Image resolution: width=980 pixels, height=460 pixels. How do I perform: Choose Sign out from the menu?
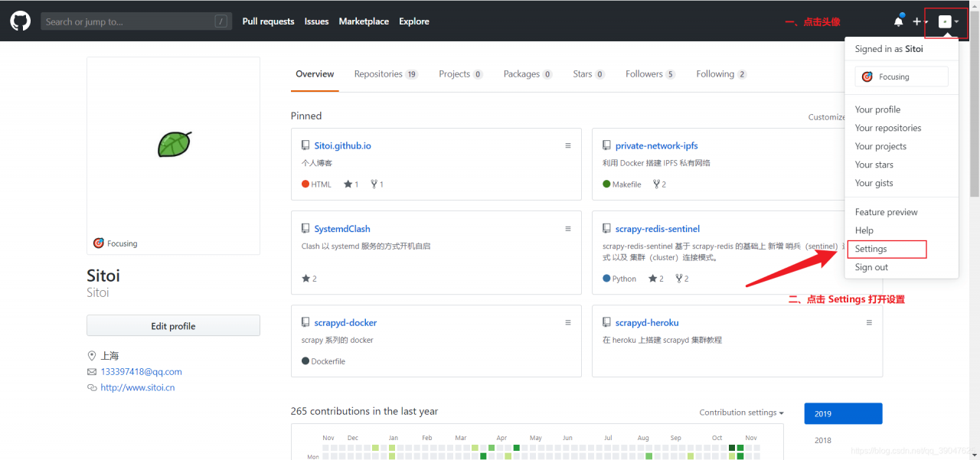(871, 267)
